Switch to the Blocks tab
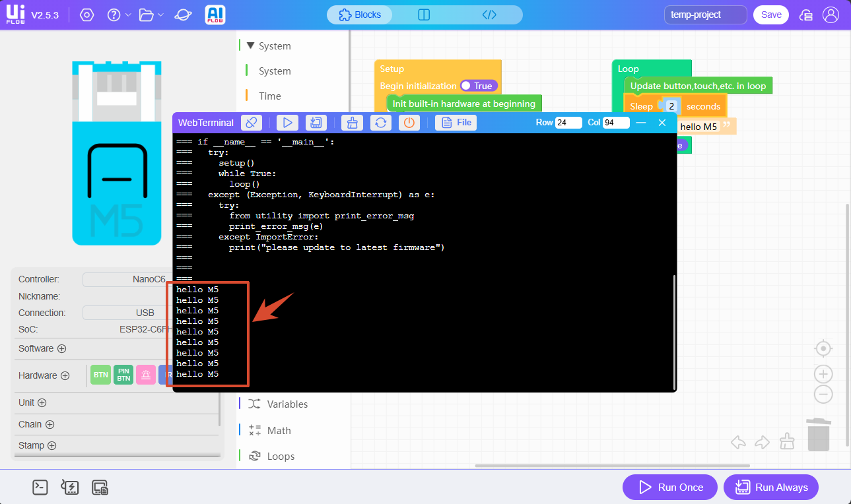The width and height of the screenshot is (851, 504). [360, 15]
